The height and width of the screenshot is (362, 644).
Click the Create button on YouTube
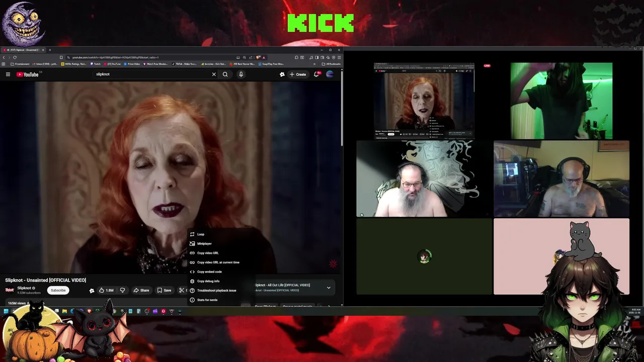(x=298, y=74)
